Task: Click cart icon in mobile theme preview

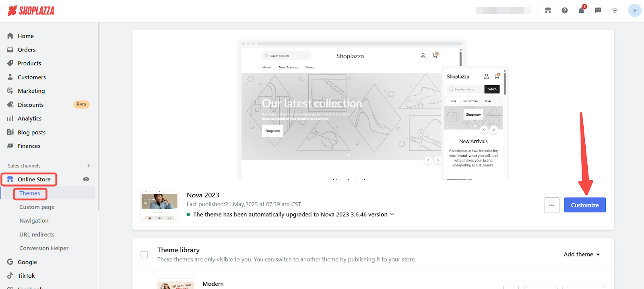Action: coord(497,76)
